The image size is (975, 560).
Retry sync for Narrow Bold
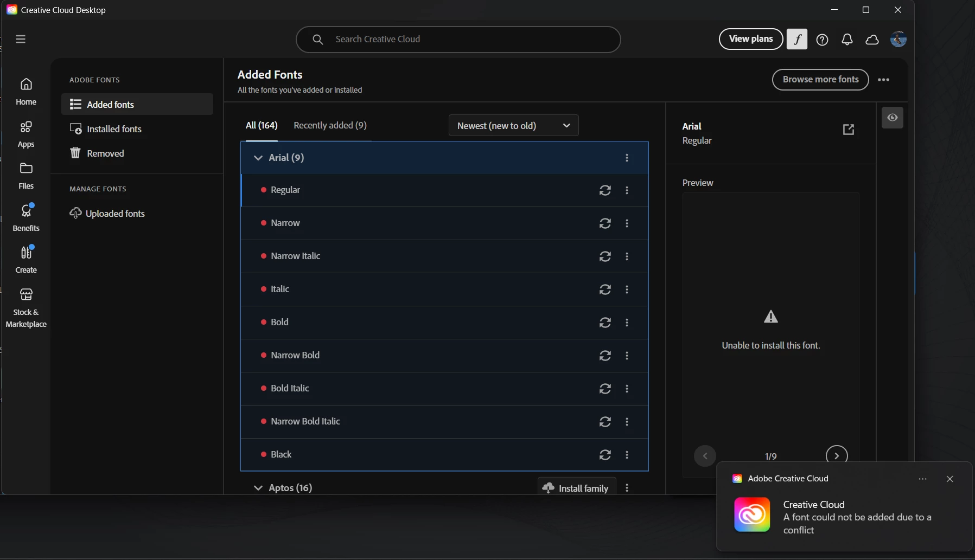pyautogui.click(x=605, y=356)
